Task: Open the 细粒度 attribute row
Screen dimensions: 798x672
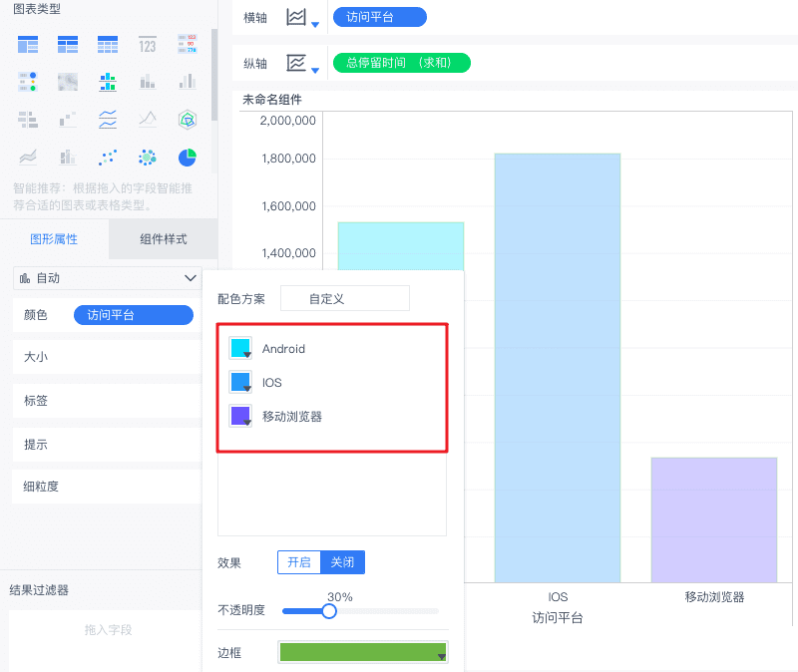Action: click(x=107, y=487)
